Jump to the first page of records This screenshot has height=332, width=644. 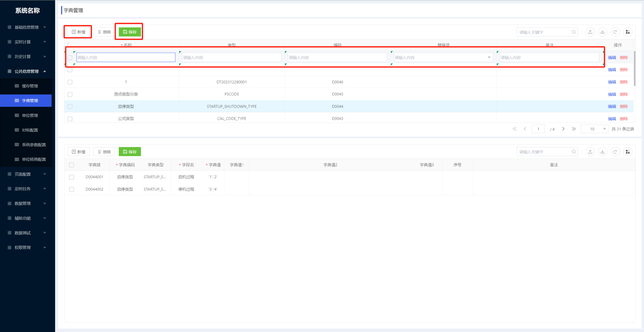[x=515, y=129]
